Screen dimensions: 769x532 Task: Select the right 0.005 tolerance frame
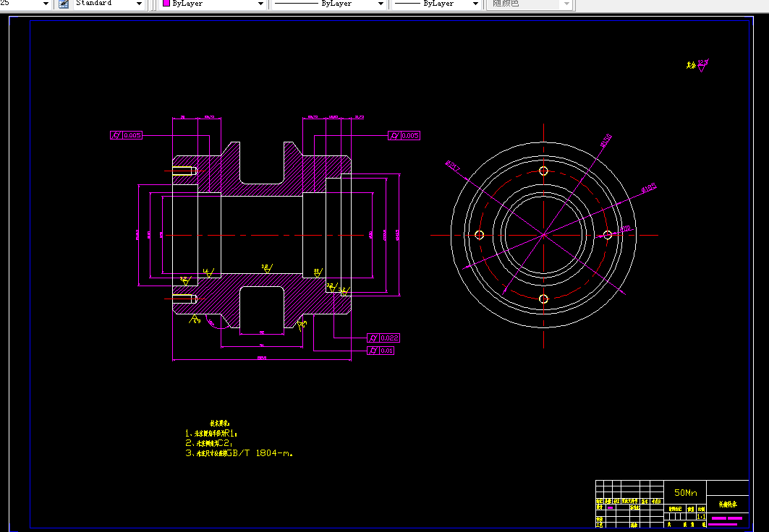[404, 136]
